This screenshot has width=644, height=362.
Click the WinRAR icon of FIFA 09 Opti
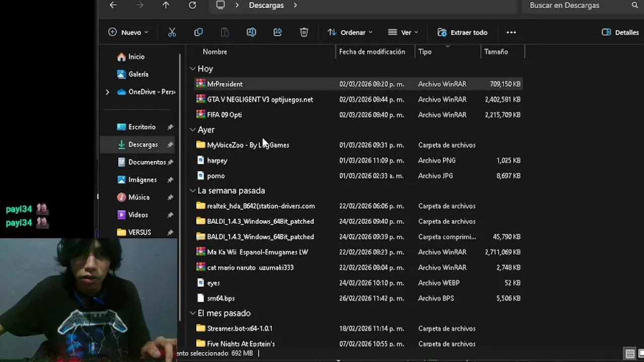click(201, 114)
